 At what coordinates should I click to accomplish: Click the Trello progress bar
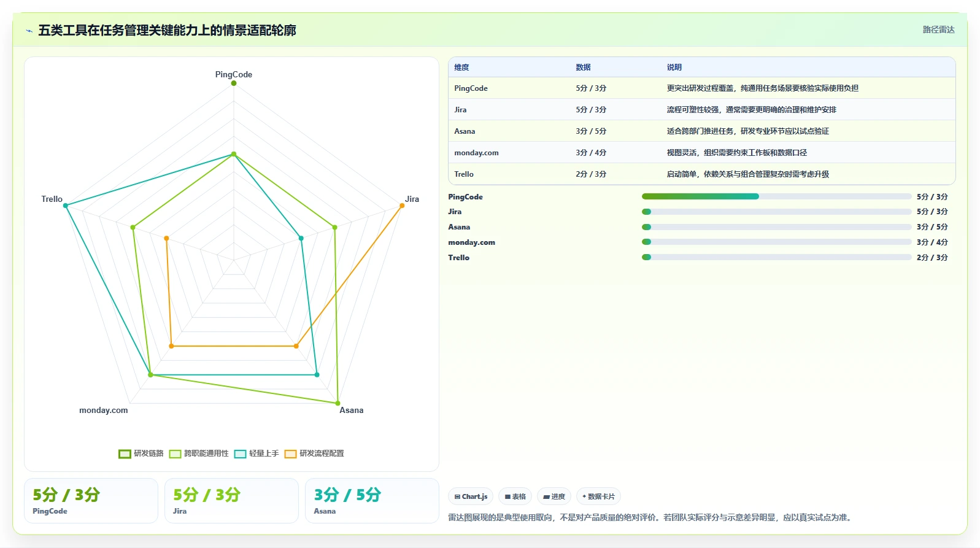(776, 257)
